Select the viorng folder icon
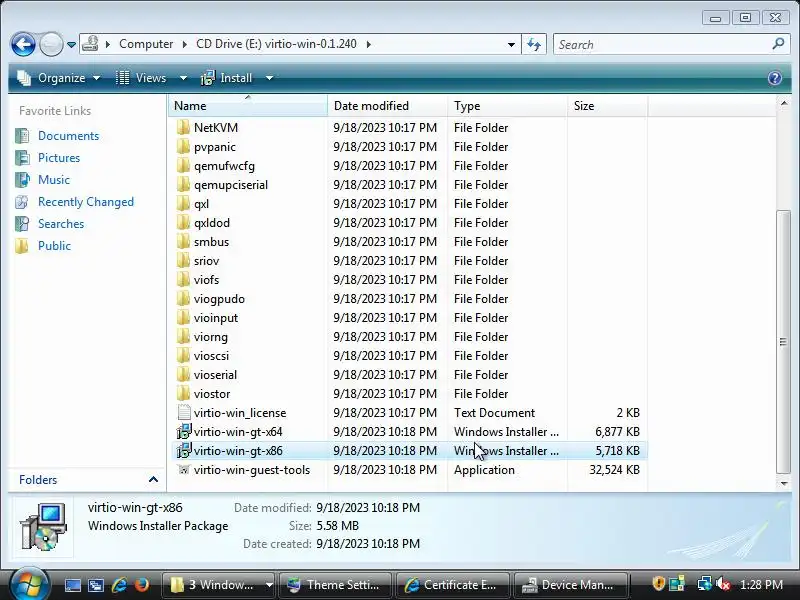 pos(183,336)
